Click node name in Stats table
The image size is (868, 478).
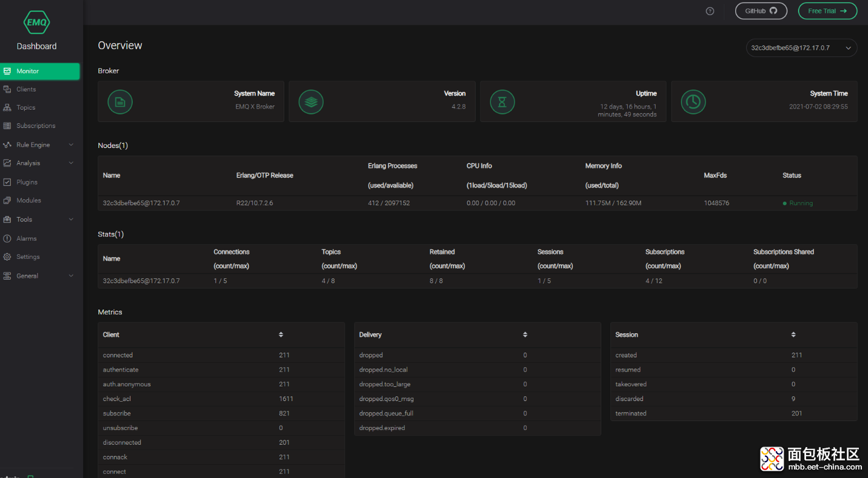[141, 281]
